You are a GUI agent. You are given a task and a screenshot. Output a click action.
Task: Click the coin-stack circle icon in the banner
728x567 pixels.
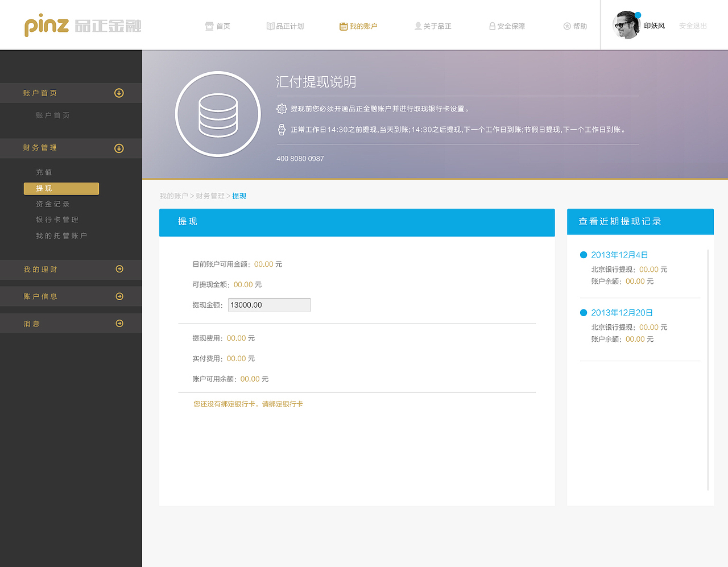218,114
